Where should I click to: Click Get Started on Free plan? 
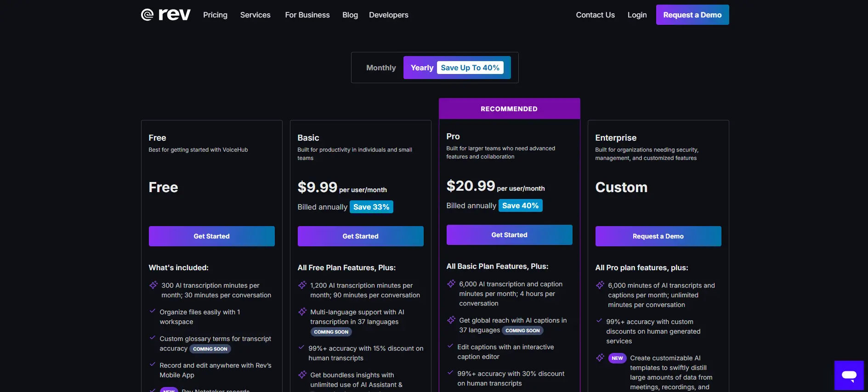click(212, 236)
